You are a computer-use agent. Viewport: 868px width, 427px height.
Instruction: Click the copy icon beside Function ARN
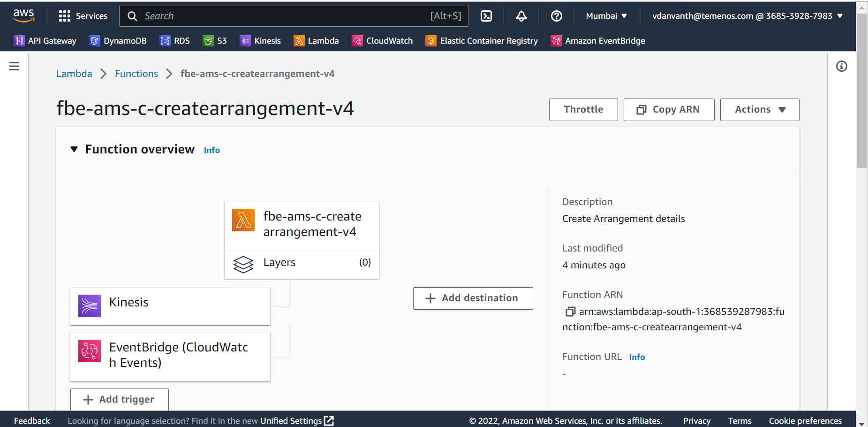coord(570,312)
